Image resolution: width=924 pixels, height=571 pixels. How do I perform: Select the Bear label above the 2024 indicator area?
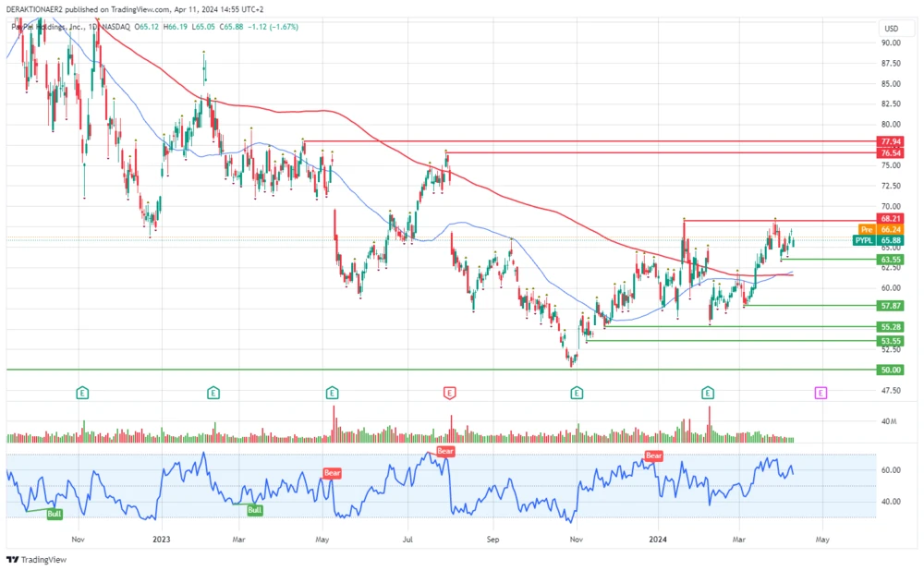click(652, 456)
